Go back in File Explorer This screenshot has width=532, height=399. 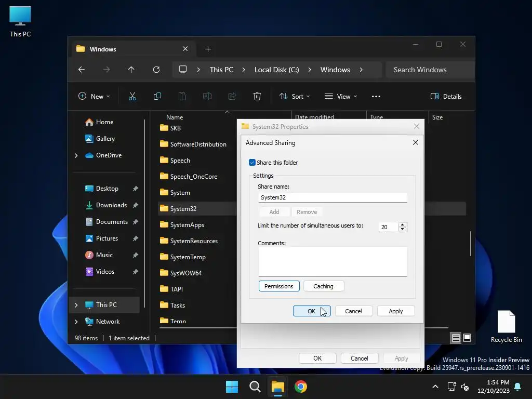pos(82,70)
